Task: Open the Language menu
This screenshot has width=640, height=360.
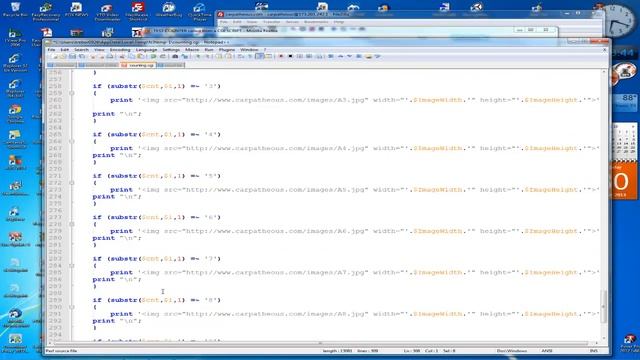Action: (x=147, y=49)
